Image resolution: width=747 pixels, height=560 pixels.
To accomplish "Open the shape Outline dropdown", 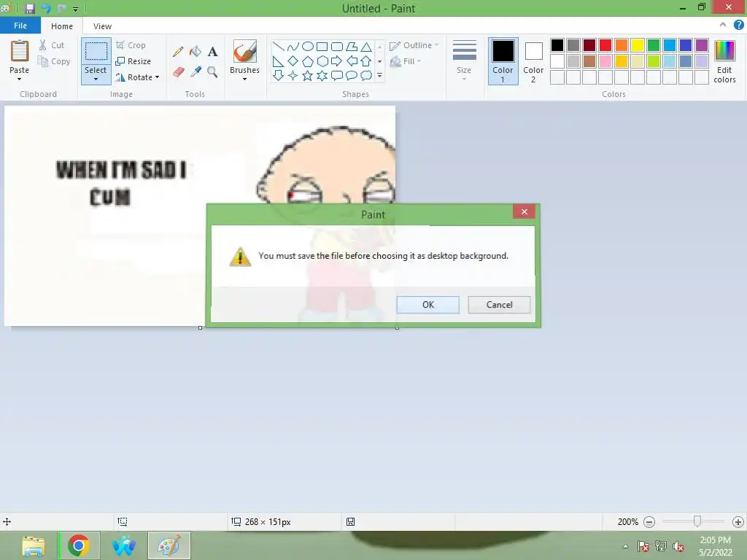I will (x=414, y=45).
